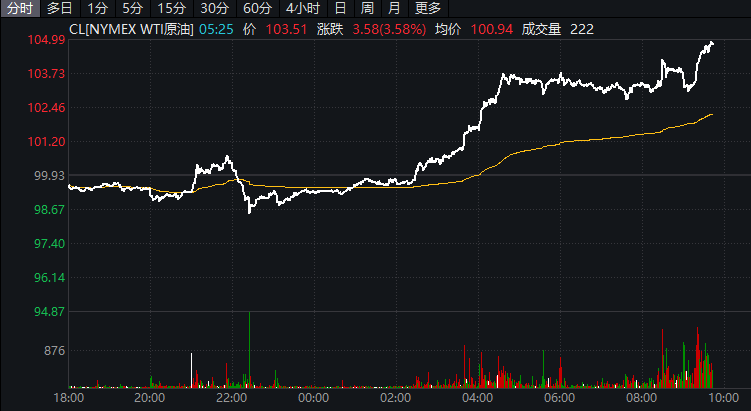Select the 1分 one-minute period
The width and height of the screenshot is (751, 411).
(97, 9)
